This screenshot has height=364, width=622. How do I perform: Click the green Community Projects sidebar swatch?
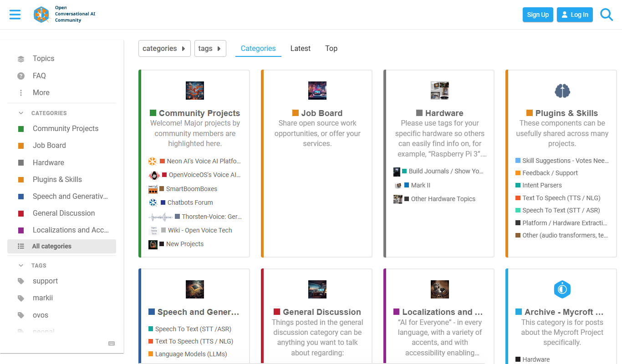tap(21, 129)
